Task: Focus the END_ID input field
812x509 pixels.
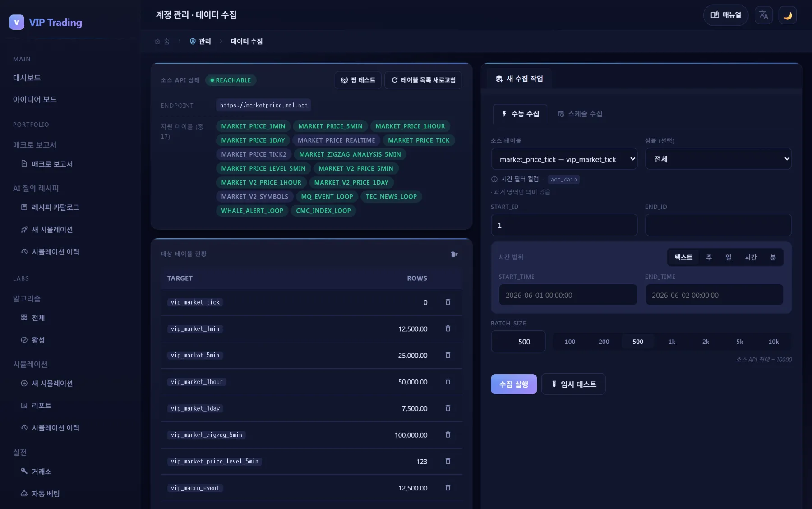Action: pos(718,225)
